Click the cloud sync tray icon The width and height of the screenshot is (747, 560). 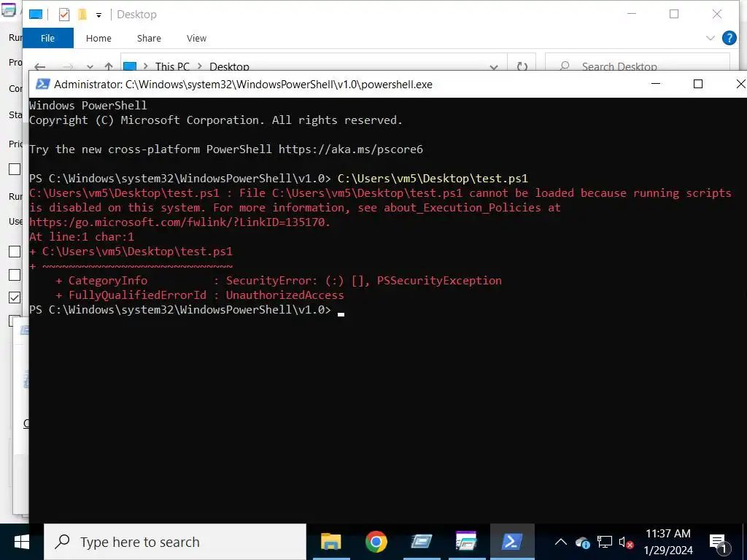pyautogui.click(x=583, y=542)
